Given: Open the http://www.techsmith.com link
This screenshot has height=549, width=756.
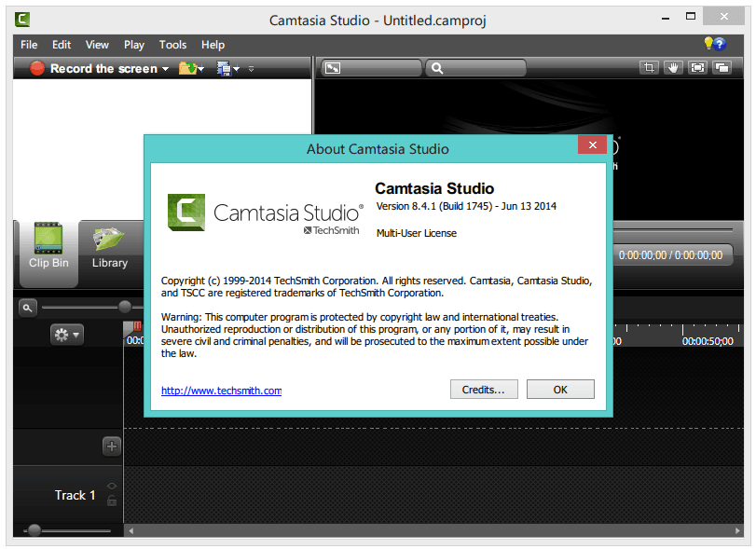Looking at the screenshot, I should tap(221, 391).
